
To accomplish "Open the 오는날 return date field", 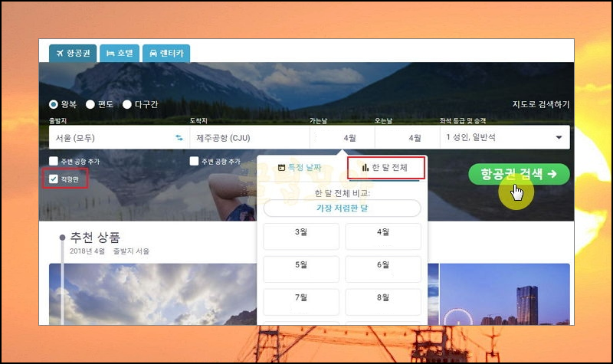I will tap(408, 138).
